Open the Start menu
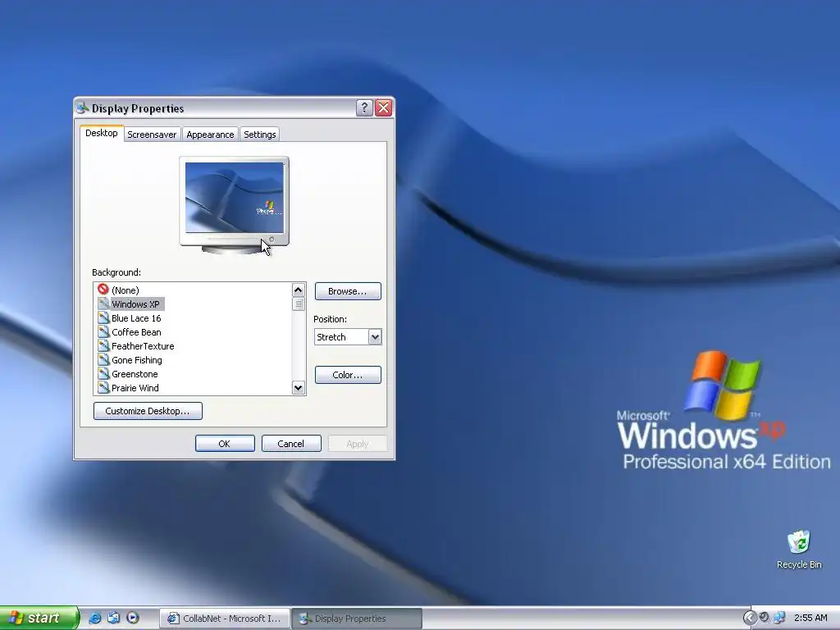This screenshot has height=630, width=840. pos(39,619)
